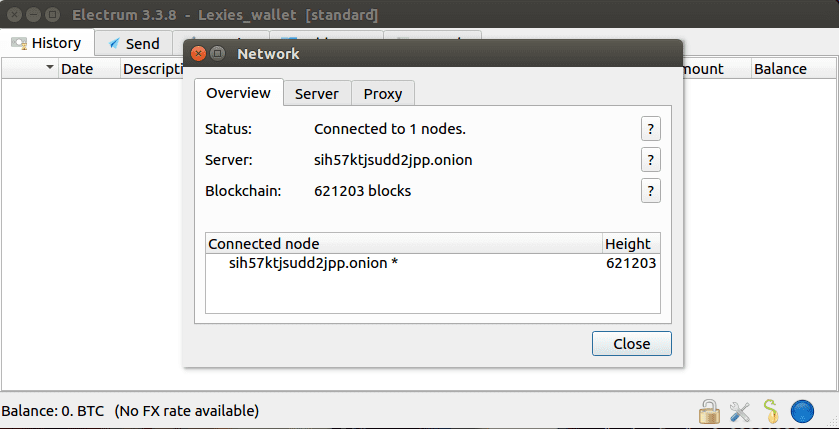Click the Network dialog maximize button

217,54
